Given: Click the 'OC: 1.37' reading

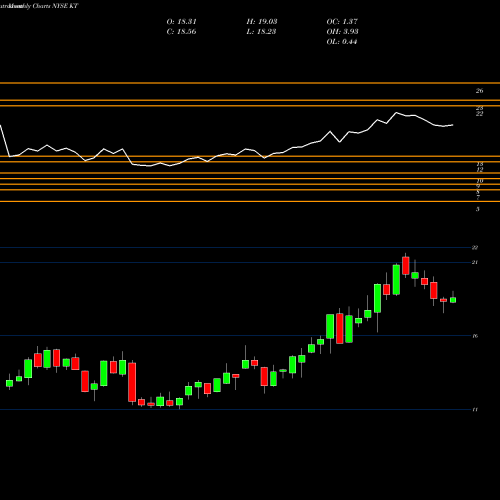Looking at the screenshot, I should 342,22.
